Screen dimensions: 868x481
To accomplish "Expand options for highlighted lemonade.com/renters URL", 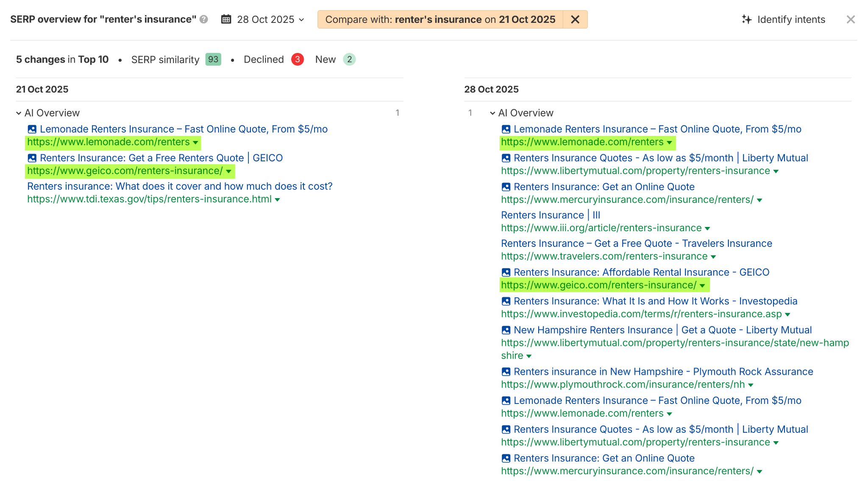I will pos(195,143).
